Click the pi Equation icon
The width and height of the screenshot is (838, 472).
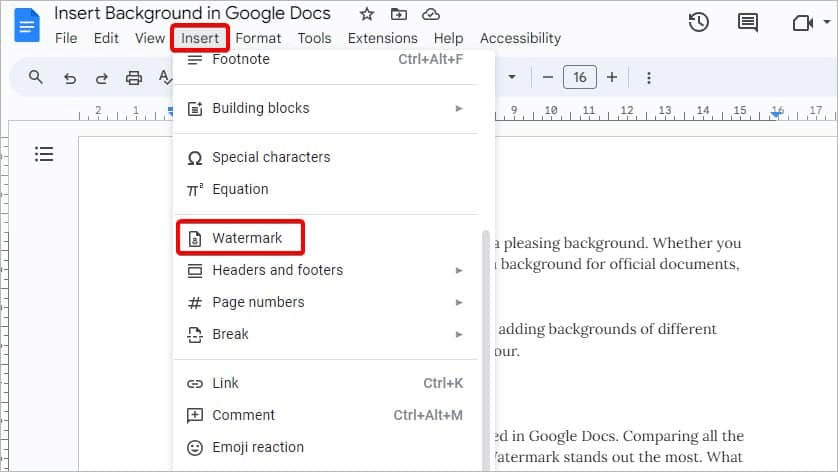coord(195,190)
